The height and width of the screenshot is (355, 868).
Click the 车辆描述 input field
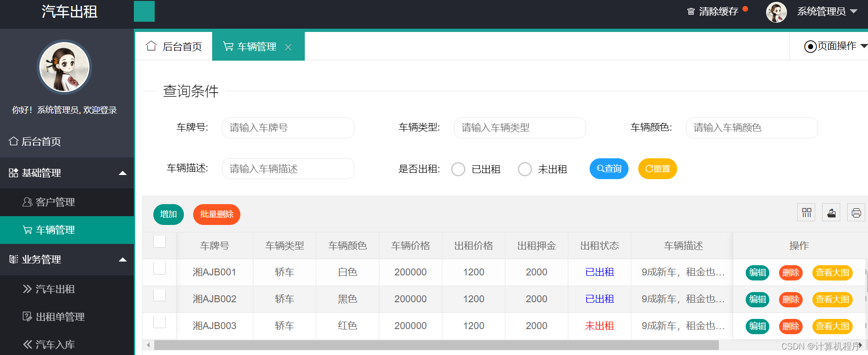point(288,168)
